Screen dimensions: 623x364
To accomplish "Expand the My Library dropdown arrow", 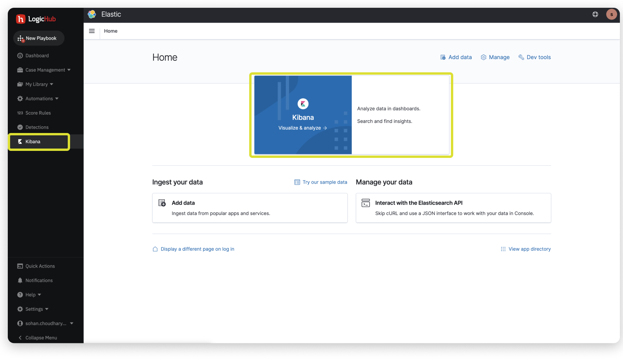I will [x=51, y=84].
